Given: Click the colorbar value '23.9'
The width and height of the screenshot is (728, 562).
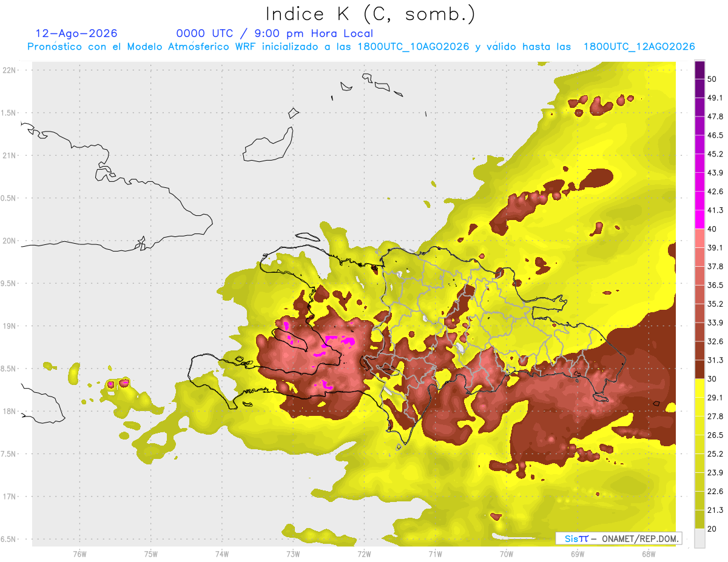Looking at the screenshot, I should click(x=715, y=472).
